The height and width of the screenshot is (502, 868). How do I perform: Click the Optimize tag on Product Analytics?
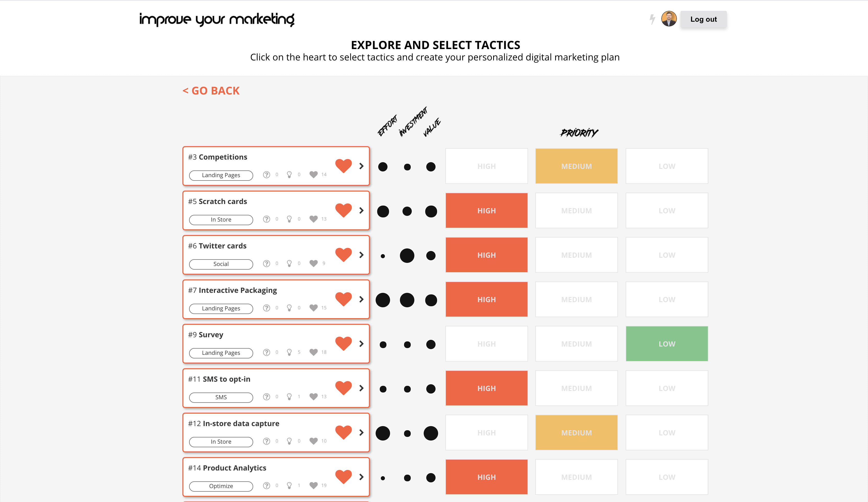point(220,486)
